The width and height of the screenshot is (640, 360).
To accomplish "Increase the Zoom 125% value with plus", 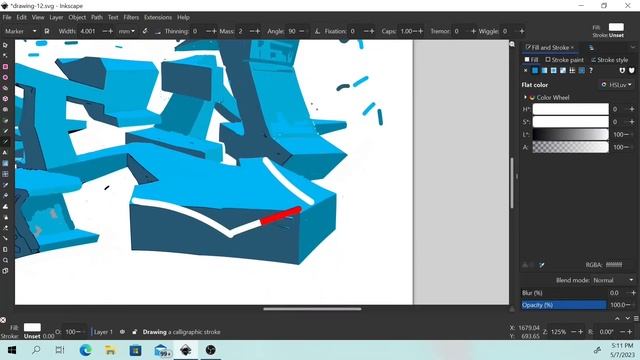I will pyautogui.click(x=581, y=332).
